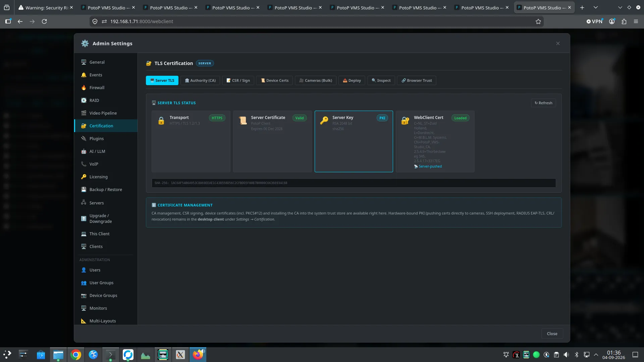
Task: Click the Admin Settings gear icon
Action: click(85, 43)
